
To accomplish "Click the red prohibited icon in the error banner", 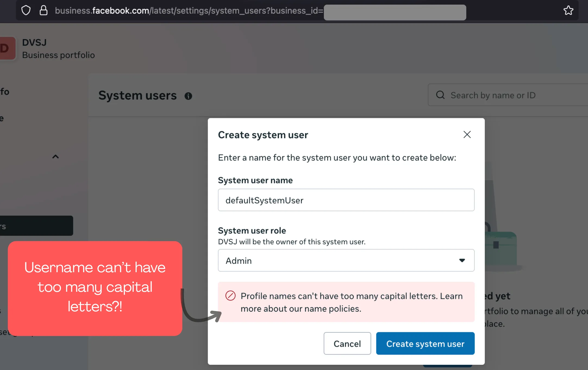I will pyautogui.click(x=230, y=296).
